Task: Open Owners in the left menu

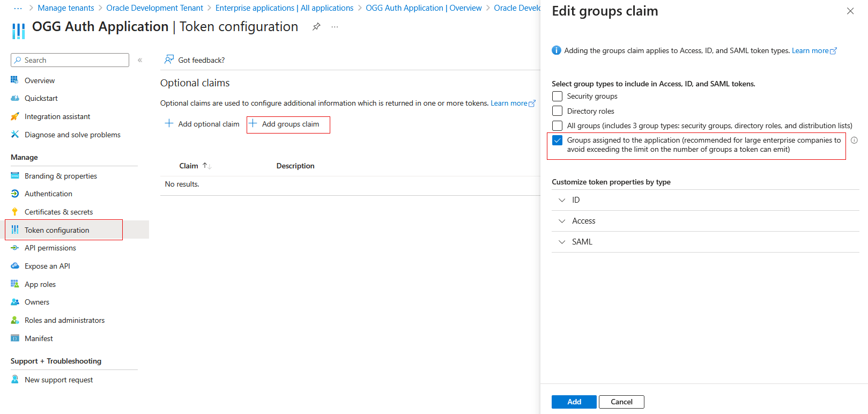Action: pyautogui.click(x=37, y=302)
